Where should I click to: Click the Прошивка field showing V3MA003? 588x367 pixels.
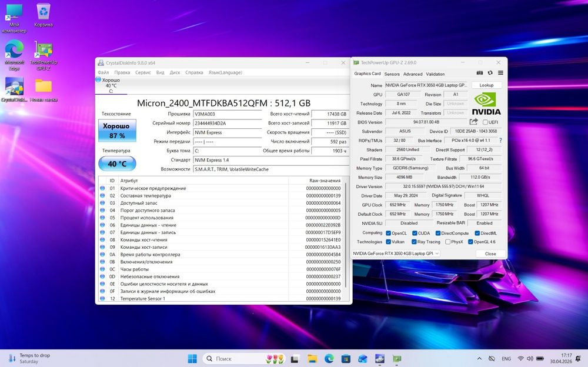[x=227, y=114]
